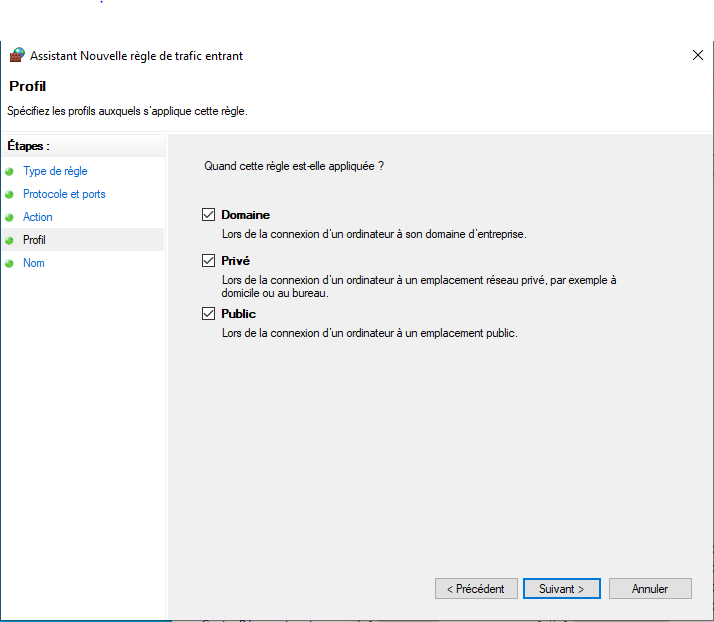Click the Public label text

pos(239,314)
